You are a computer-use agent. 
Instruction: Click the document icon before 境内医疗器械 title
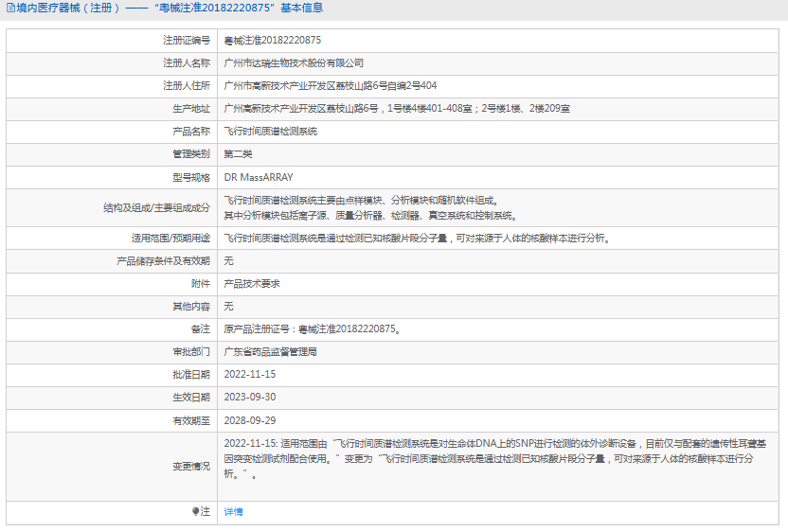tap(10, 8)
